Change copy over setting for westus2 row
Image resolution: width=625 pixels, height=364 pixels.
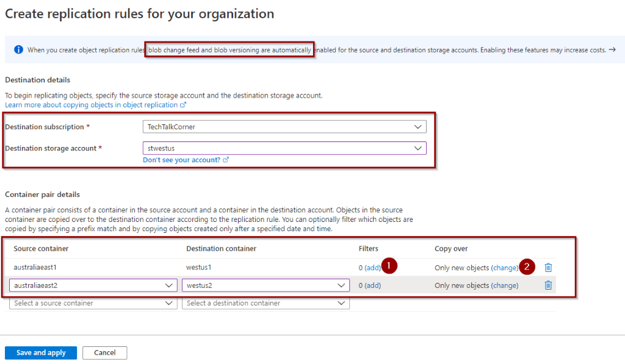[505, 285]
